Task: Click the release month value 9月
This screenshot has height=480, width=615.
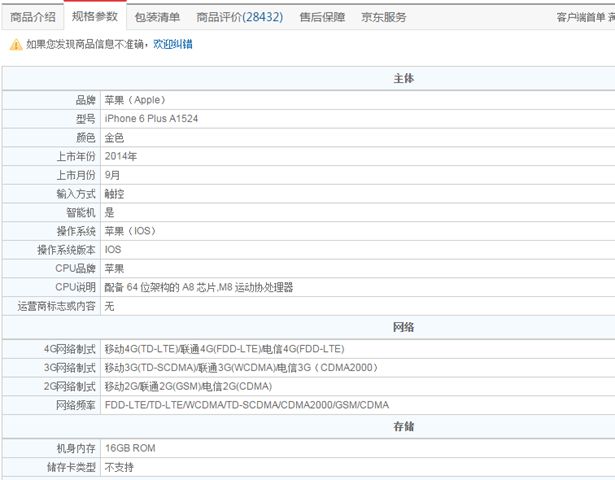Action: pos(112,175)
